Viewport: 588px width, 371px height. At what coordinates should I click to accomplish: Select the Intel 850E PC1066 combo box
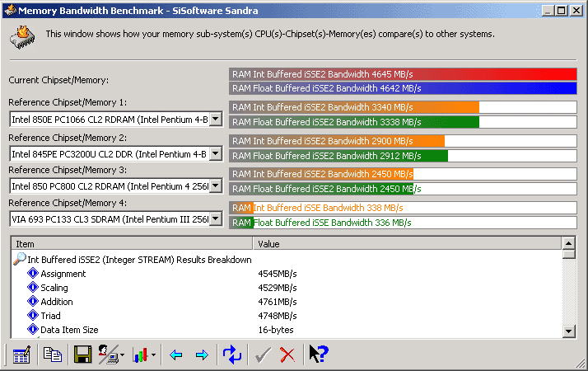click(x=116, y=120)
